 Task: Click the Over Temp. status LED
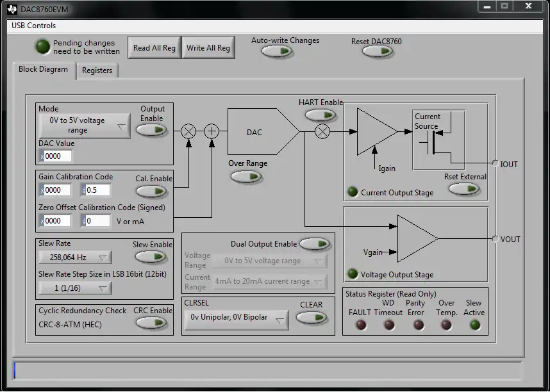click(x=446, y=325)
